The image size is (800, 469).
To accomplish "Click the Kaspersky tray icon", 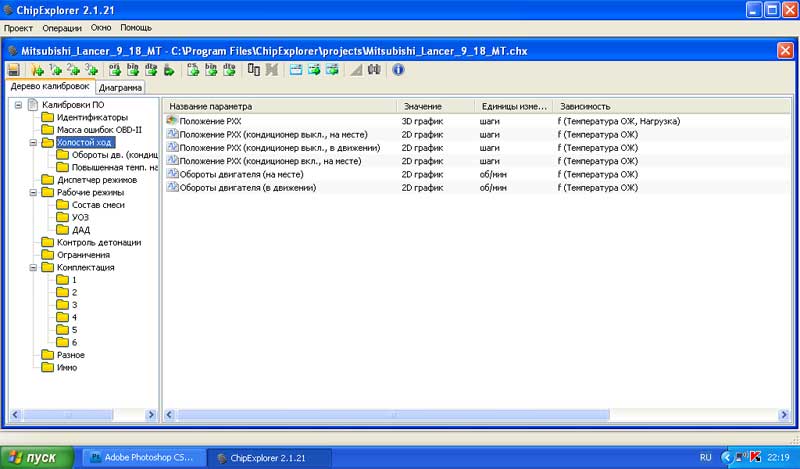I will point(742,457).
